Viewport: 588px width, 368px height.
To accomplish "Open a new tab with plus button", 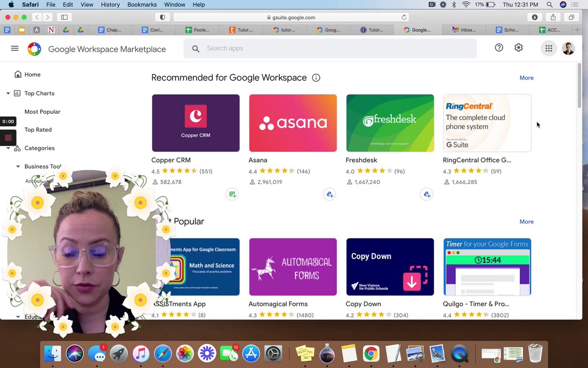I will tap(577, 30).
